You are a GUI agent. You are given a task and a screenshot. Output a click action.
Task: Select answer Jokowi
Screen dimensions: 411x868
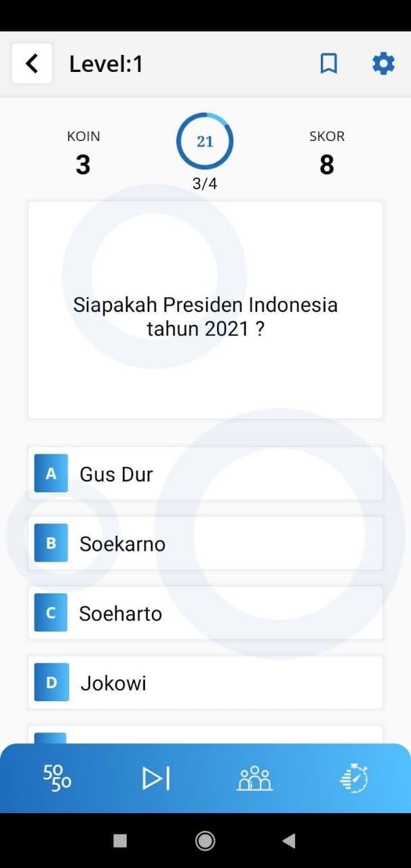pos(206,683)
